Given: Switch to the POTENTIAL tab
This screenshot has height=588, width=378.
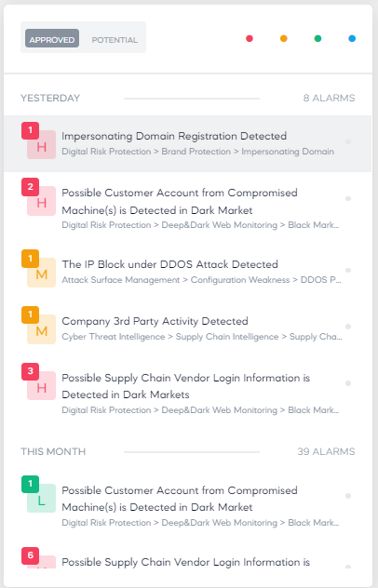Looking at the screenshot, I should point(115,39).
